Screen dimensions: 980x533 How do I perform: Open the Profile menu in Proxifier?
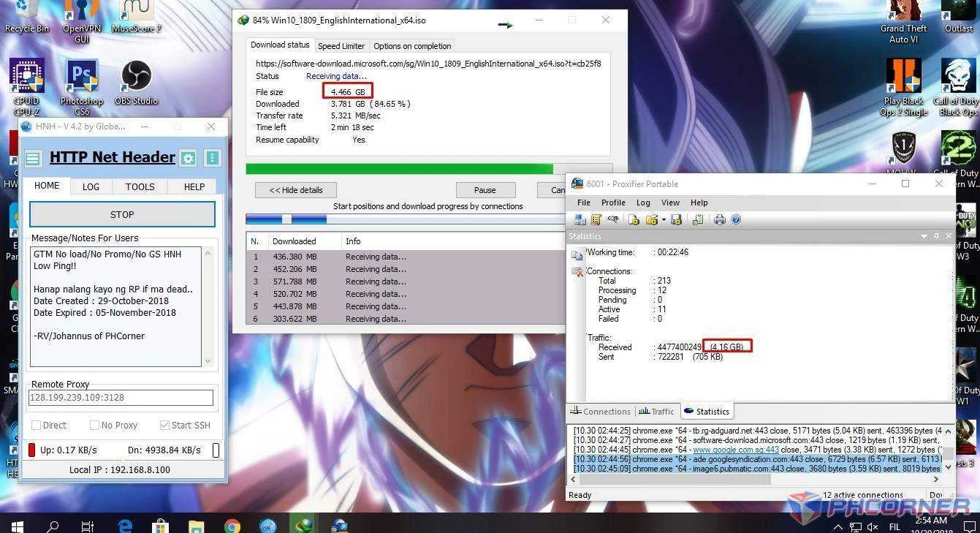(x=613, y=203)
